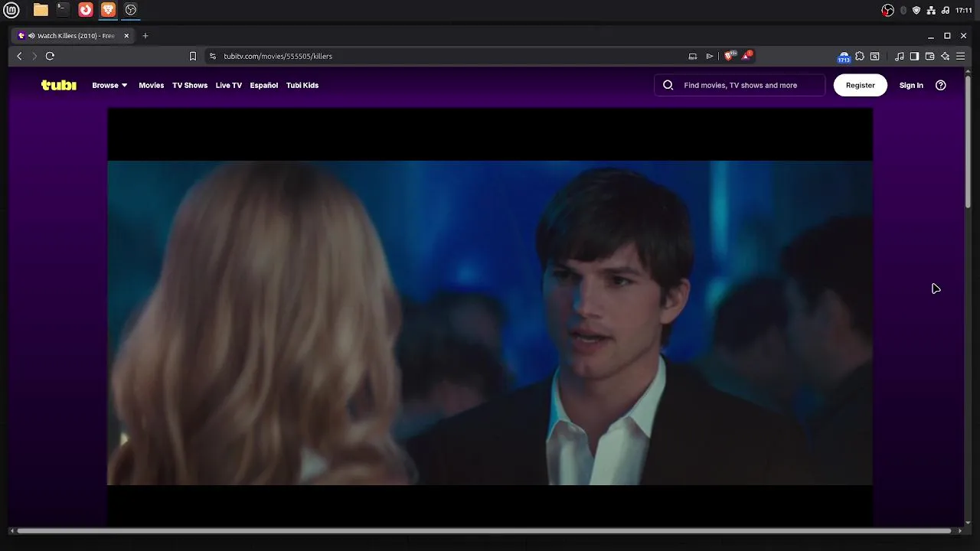The image size is (980, 551).
Task: Mute the tab using its speaker icon
Action: [31, 36]
